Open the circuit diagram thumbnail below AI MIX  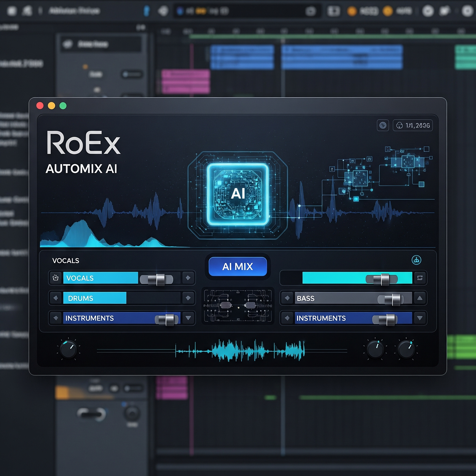(238, 305)
